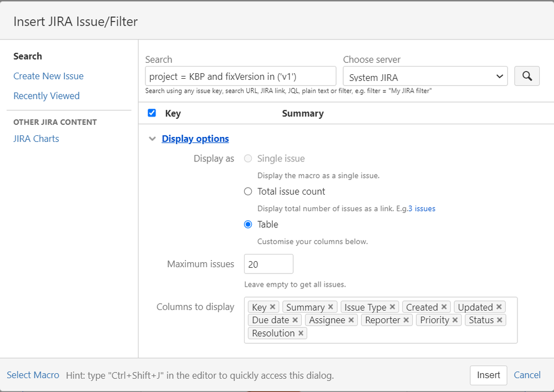This screenshot has height=392, width=554.
Task: Remove the Assignee column tag
Action: click(x=352, y=320)
